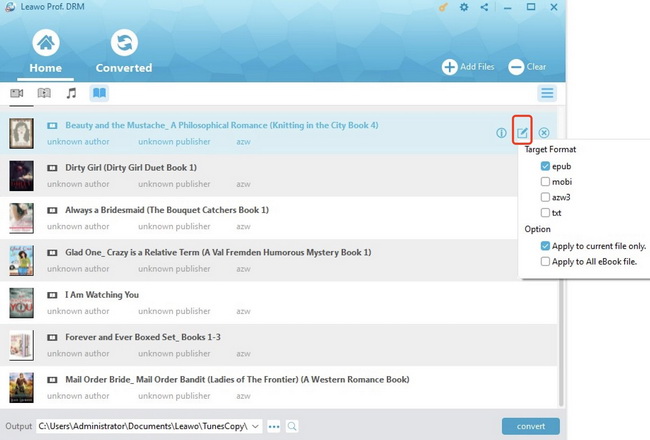
Task: Click book icon beside Always a Bridesmaid
Action: pyautogui.click(x=52, y=210)
